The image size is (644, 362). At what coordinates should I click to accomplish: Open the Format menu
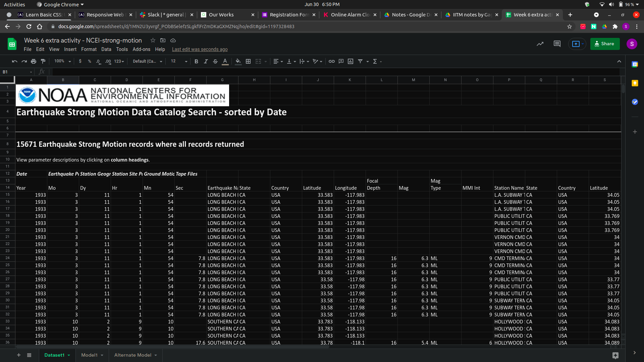pyautogui.click(x=89, y=49)
